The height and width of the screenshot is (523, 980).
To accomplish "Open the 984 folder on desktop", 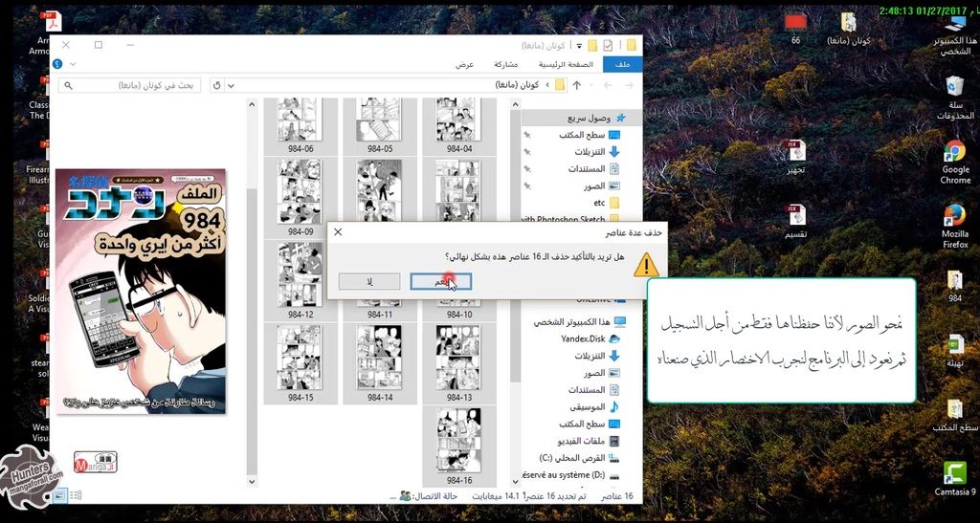I will (954, 287).
